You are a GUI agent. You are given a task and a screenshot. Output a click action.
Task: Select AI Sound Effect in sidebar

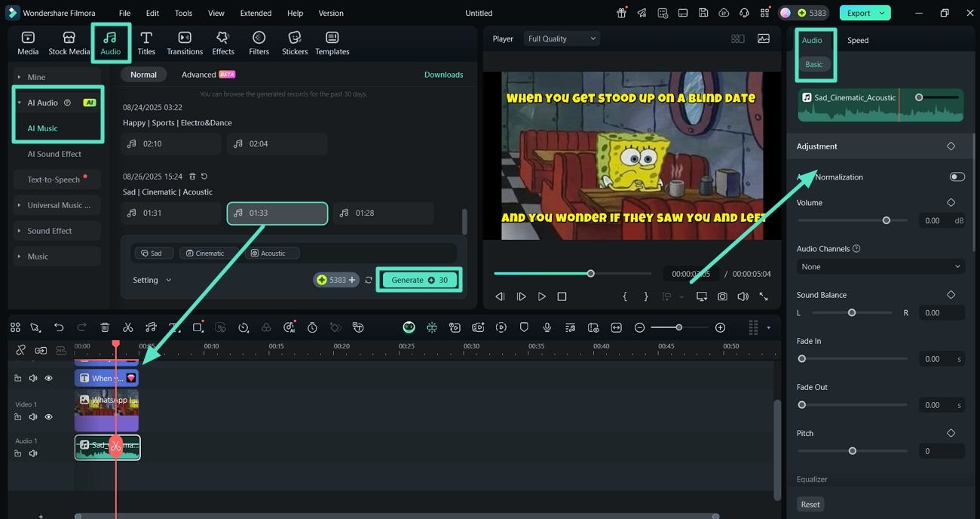(x=54, y=154)
